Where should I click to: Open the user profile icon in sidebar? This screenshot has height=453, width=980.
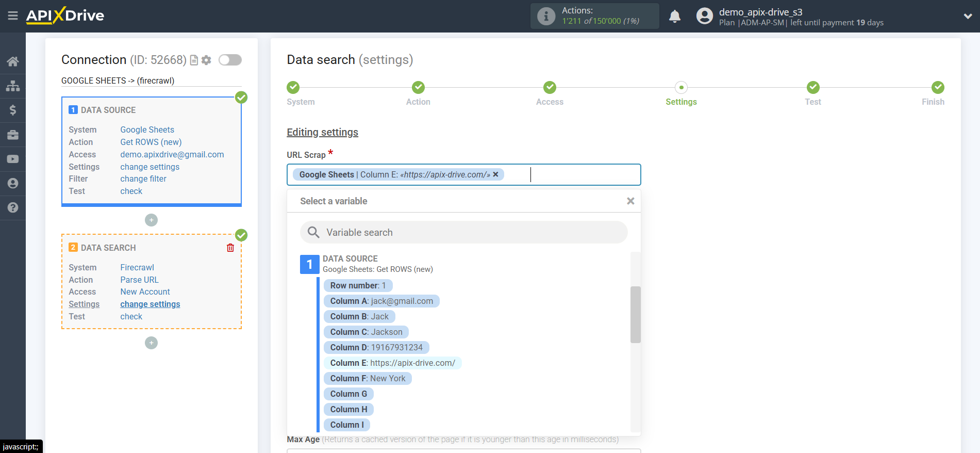pos(13,183)
